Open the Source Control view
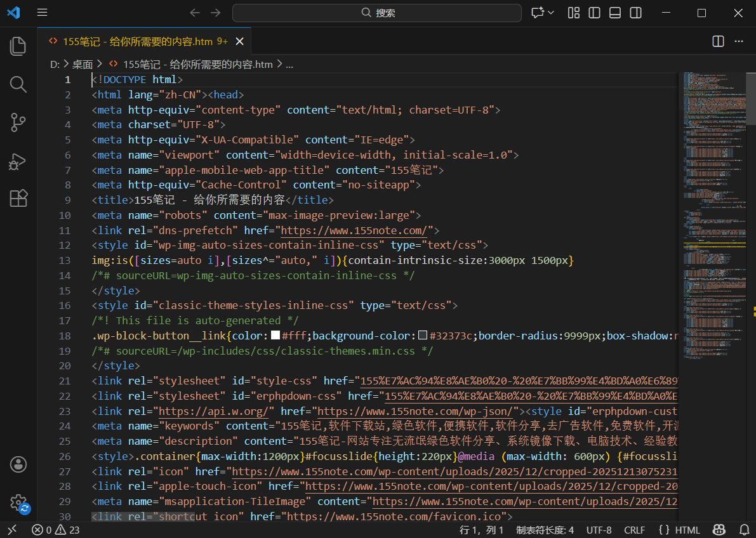 18,122
